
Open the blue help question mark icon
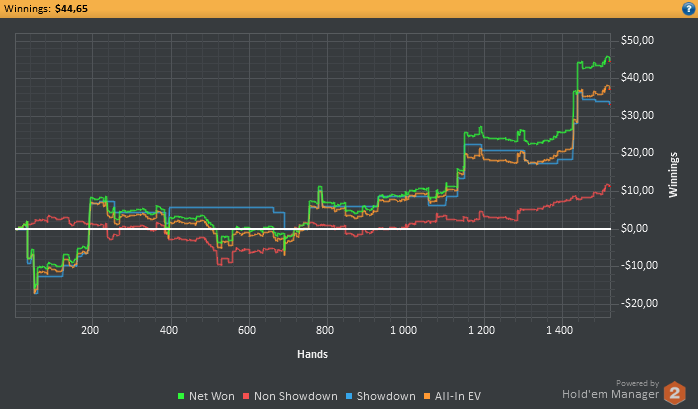[x=688, y=8]
